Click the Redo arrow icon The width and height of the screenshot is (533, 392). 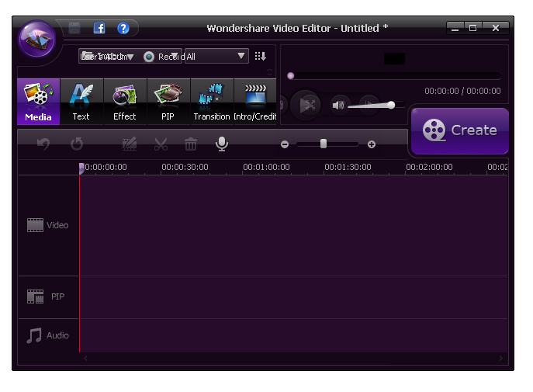[x=77, y=144]
